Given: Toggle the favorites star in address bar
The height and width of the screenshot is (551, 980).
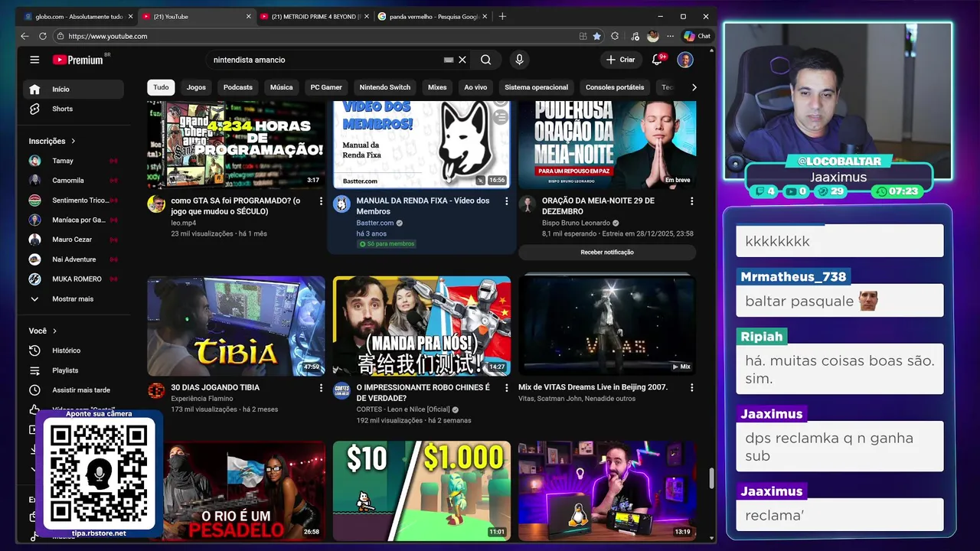Looking at the screenshot, I should pyautogui.click(x=596, y=36).
